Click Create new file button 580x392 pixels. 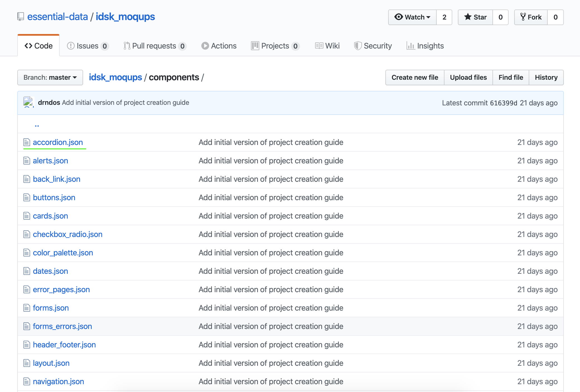[x=415, y=78]
